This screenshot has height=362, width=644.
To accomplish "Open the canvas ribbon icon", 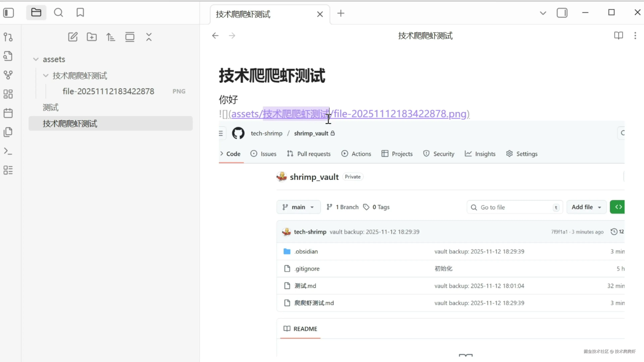I will (8, 94).
